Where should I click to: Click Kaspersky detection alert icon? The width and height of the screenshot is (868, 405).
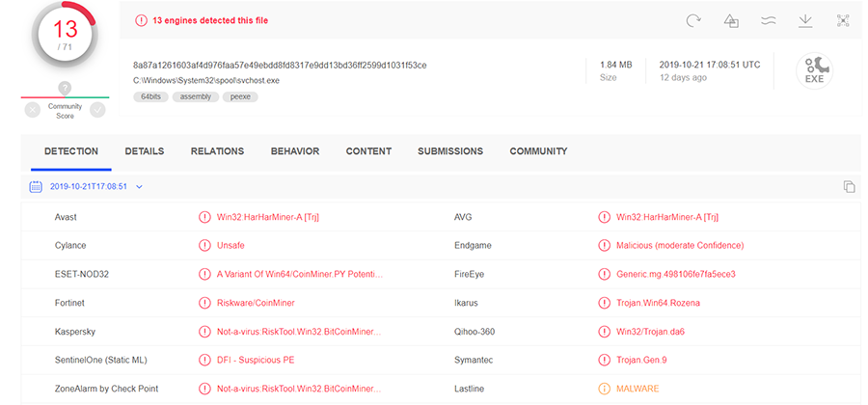pyautogui.click(x=204, y=332)
